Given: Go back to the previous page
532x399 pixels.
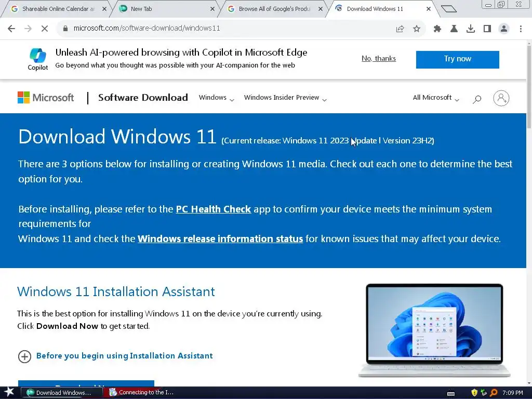Looking at the screenshot, I should pos(11,29).
